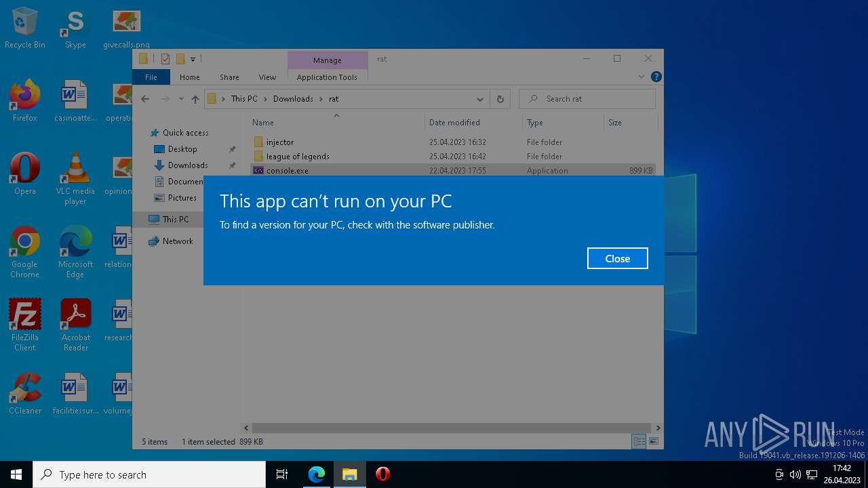Go up one folder level
Screen dimensions: 868x488
click(x=195, y=99)
